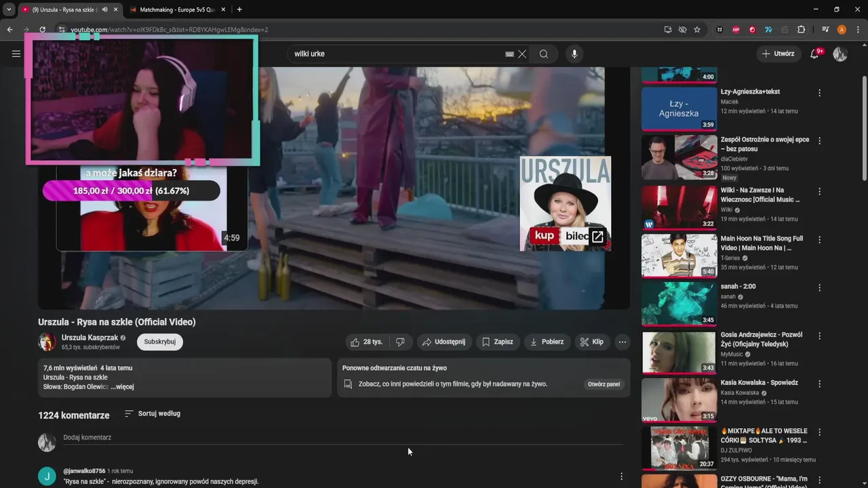Viewport: 868px width, 488px height.
Task: Switch to Matchmaking - Europe 5v5 tab
Action: point(178,9)
